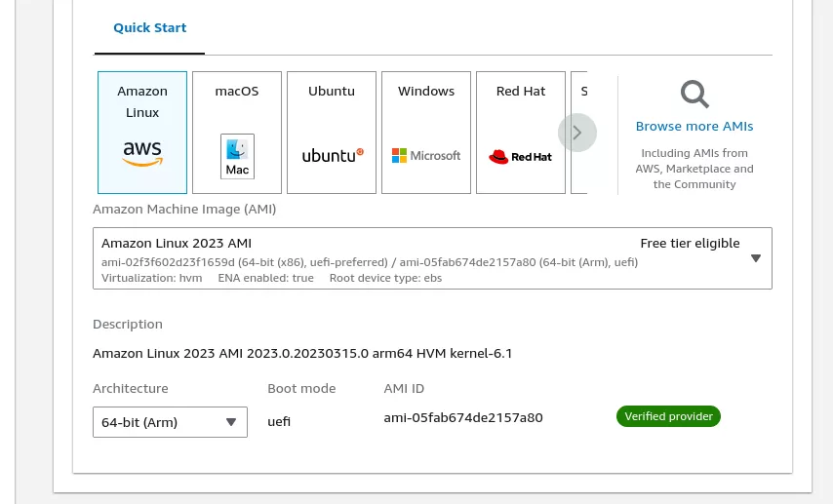Click the Free tier eligible label

point(690,244)
